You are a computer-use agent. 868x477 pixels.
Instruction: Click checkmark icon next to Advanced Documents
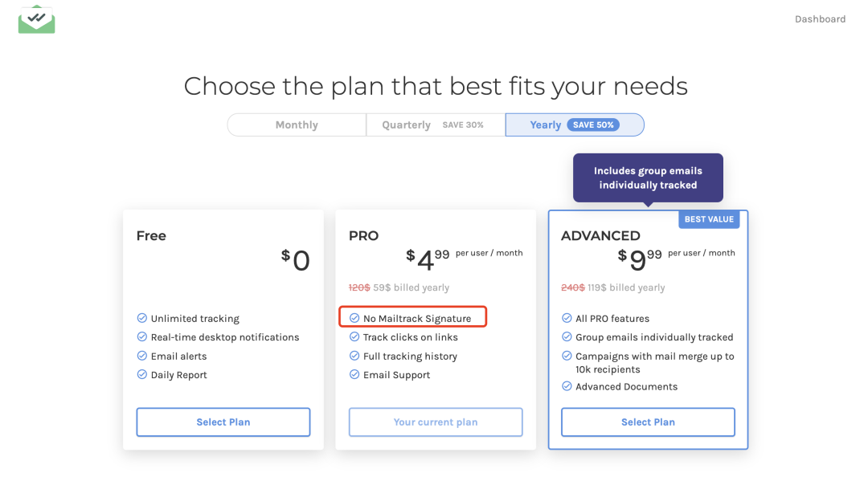(567, 386)
